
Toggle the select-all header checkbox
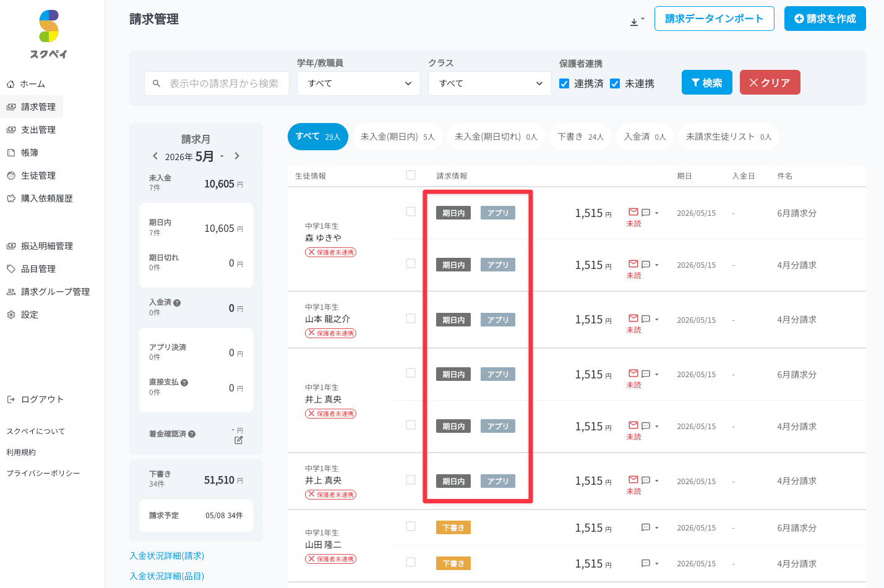click(x=411, y=175)
